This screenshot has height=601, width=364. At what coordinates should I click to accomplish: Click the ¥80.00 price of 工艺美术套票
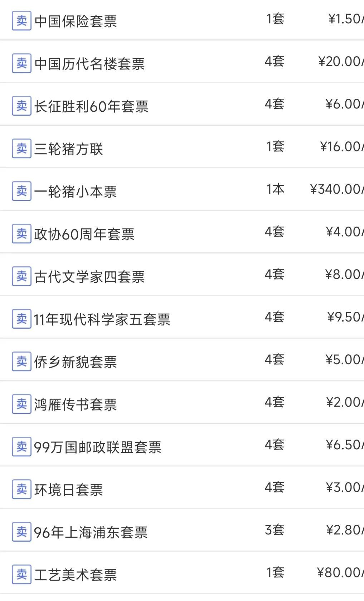(339, 573)
